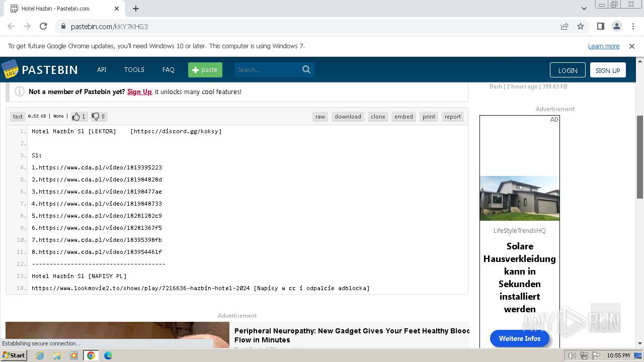This screenshot has width=644, height=362.
Task: Expand the tab search dropdown
Action: click(584, 9)
